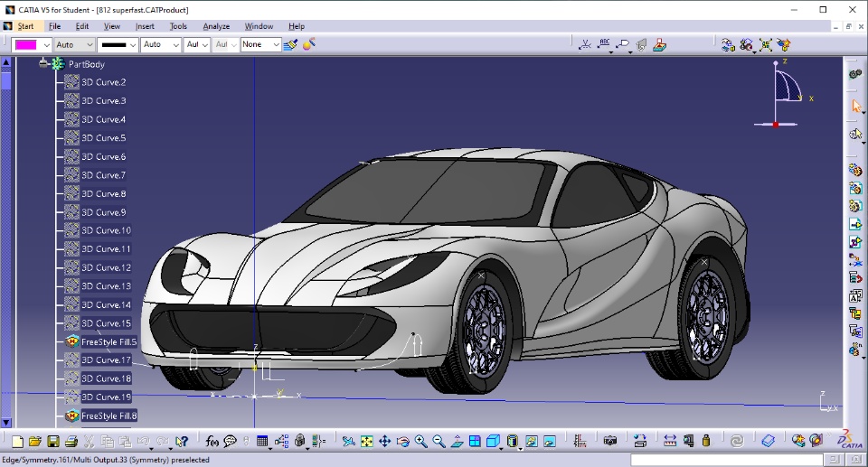Click the Save floppy disk icon
The width and height of the screenshot is (868, 467).
[53, 441]
